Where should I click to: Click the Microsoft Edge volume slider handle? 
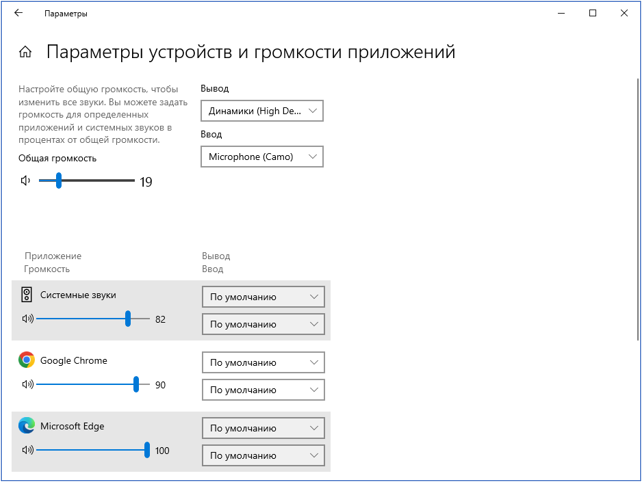[x=147, y=450]
